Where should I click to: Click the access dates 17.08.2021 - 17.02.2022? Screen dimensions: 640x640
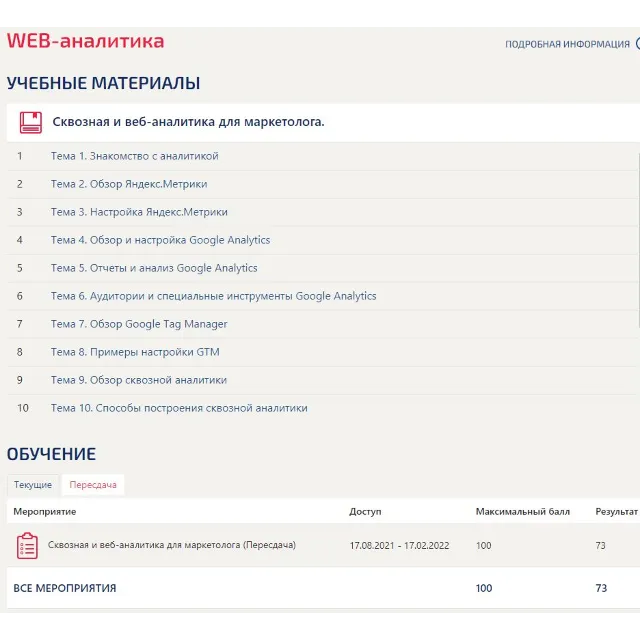click(399, 546)
